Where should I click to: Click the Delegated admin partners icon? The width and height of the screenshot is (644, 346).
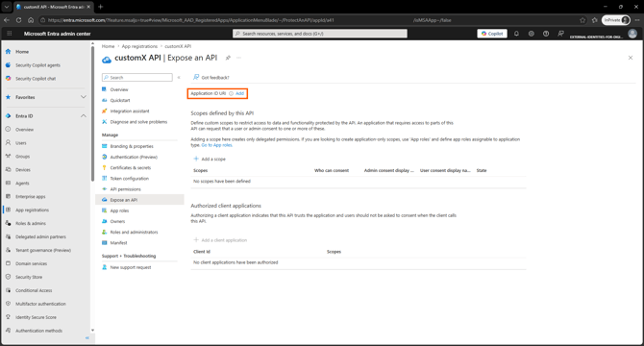click(8, 236)
